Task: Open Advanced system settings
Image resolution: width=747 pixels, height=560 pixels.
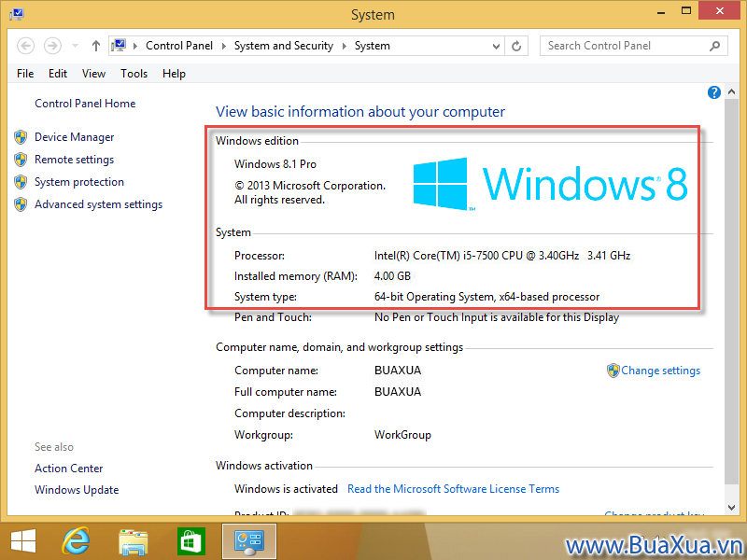Action: pos(99,204)
